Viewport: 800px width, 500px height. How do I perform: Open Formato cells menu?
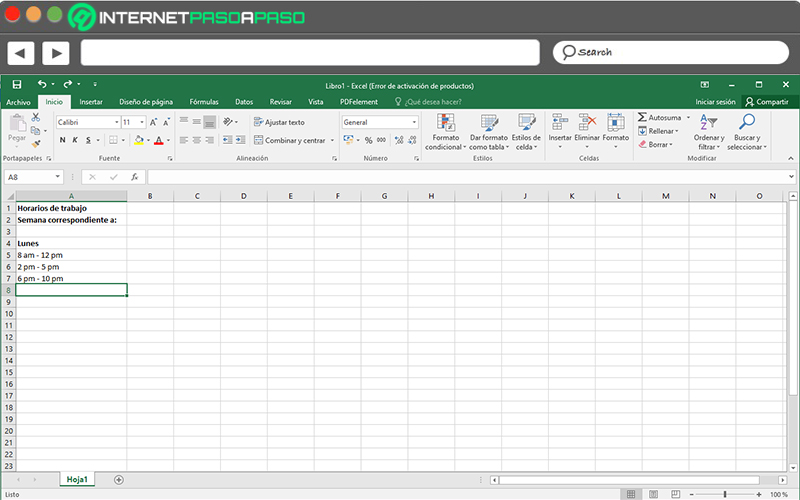click(616, 132)
